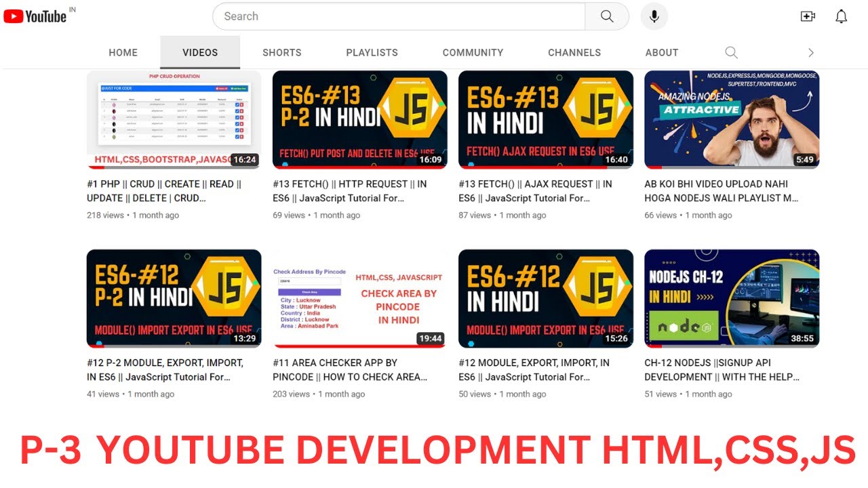Open the ABOUT tab
The height and width of the screenshot is (488, 868).
[662, 52]
